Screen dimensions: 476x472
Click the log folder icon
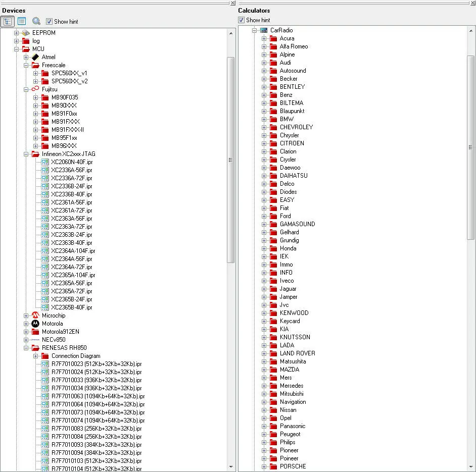click(x=26, y=41)
